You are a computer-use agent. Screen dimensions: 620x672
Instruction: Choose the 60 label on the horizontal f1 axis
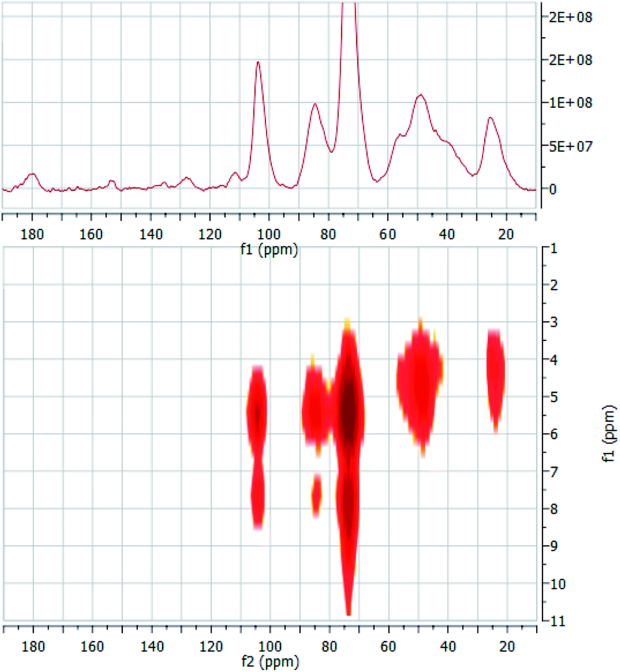click(x=387, y=234)
